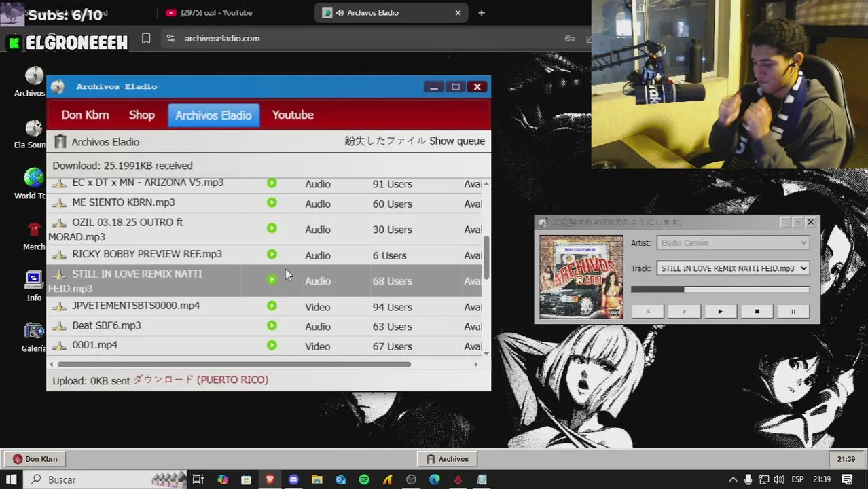Click the green play icon for OZIL 03.18.25 OUTRO
Image resolution: width=868 pixels, height=489 pixels.
coord(272,228)
